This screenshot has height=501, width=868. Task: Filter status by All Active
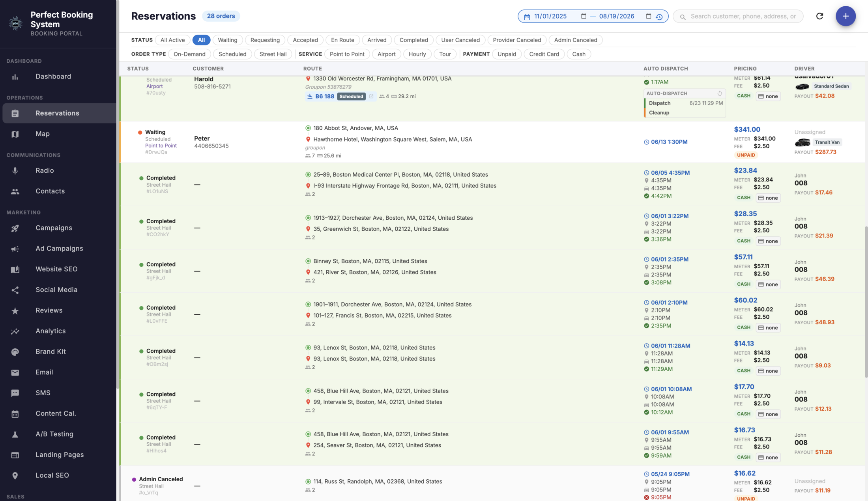point(172,40)
